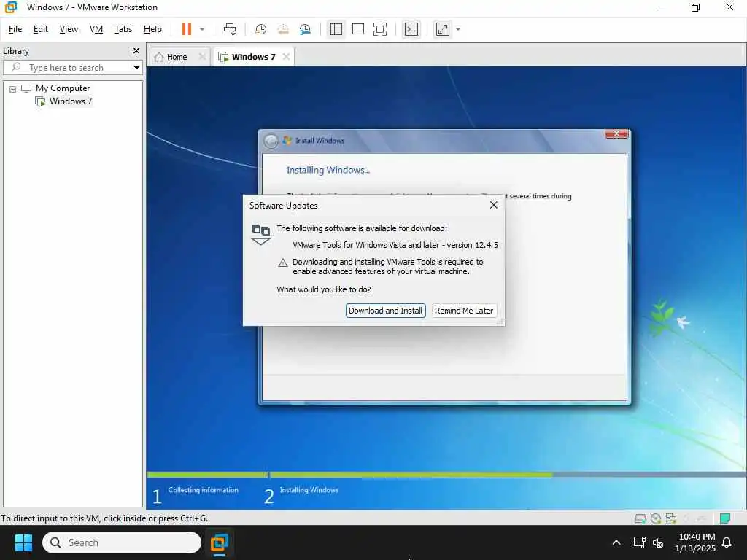This screenshot has width=747, height=560.
Task: Click the Installing Windows heading
Action: tap(328, 170)
